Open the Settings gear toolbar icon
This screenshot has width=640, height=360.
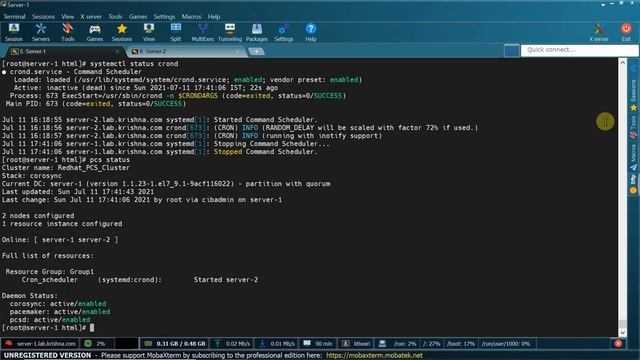[x=284, y=32]
